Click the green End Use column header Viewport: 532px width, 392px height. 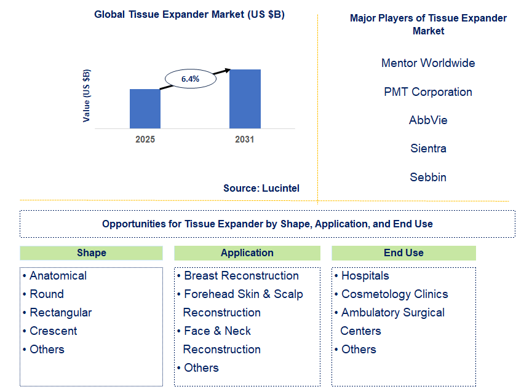point(403,253)
